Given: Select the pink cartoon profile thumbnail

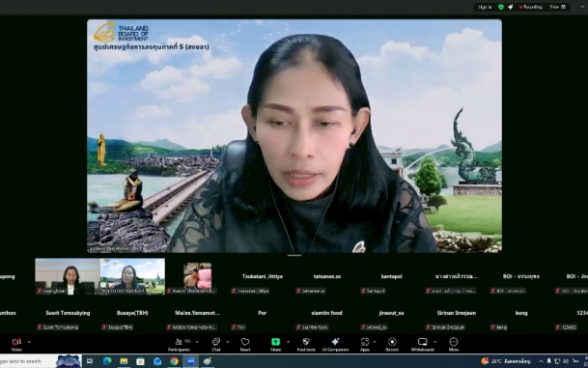Looking at the screenshot, I should coord(197,276).
